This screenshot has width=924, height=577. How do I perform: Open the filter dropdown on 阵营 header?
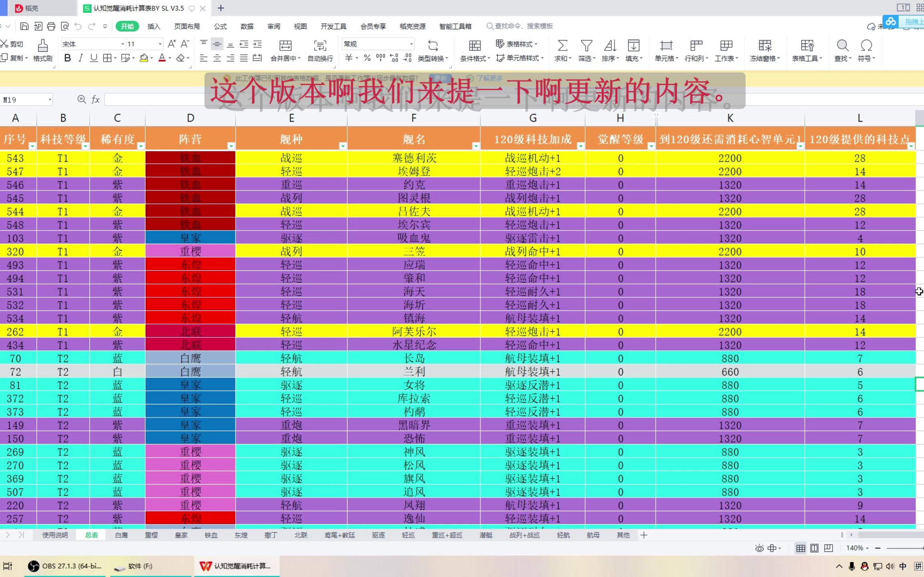tap(231, 146)
